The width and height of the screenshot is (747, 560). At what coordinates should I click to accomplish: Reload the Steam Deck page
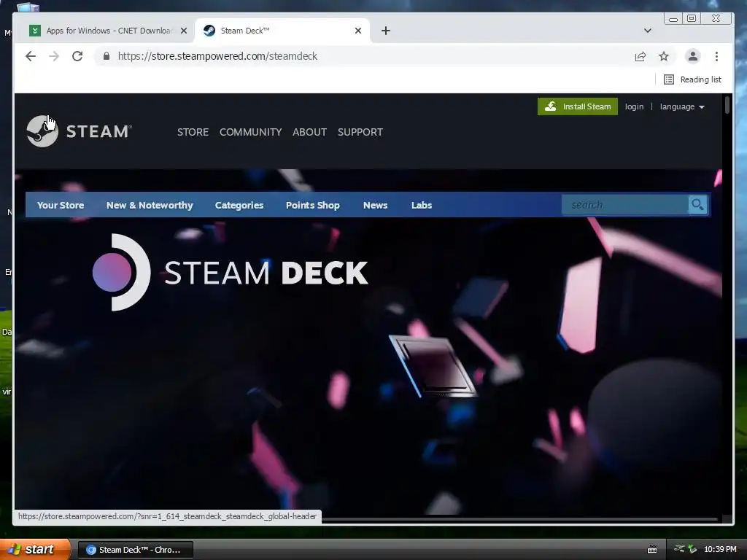[x=77, y=56]
